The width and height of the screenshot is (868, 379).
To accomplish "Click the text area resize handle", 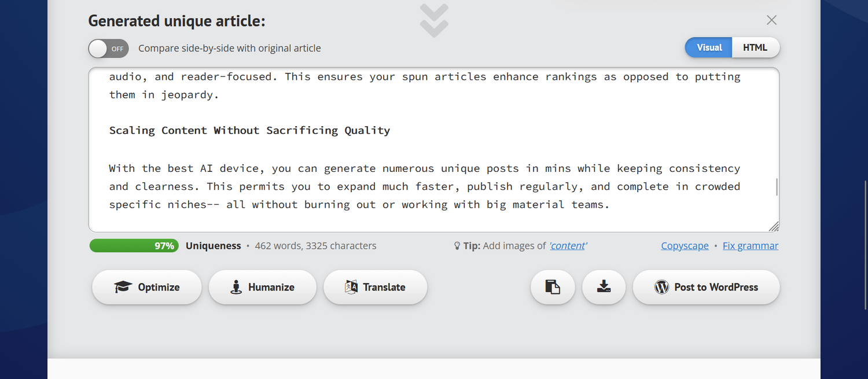I will pos(774,227).
